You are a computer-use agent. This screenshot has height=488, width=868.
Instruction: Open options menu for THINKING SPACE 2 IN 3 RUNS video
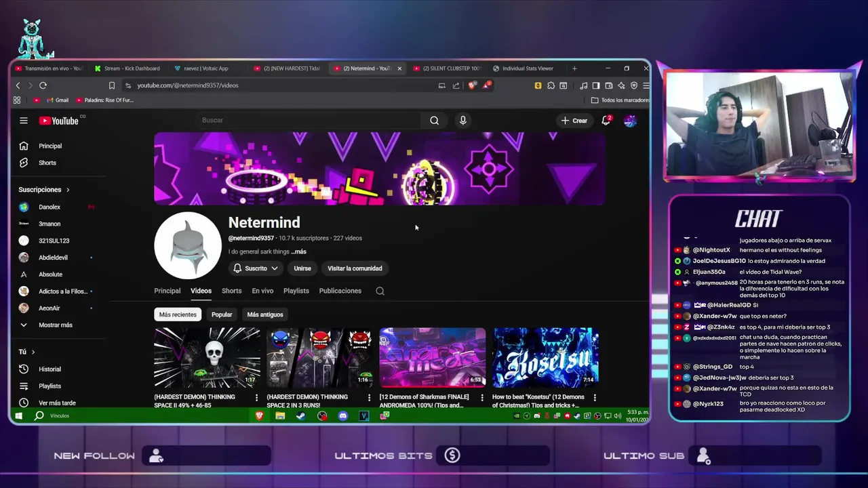click(369, 398)
